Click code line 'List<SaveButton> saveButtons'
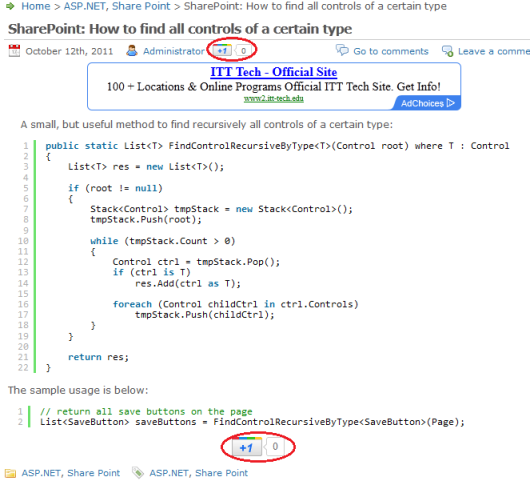 [252, 422]
